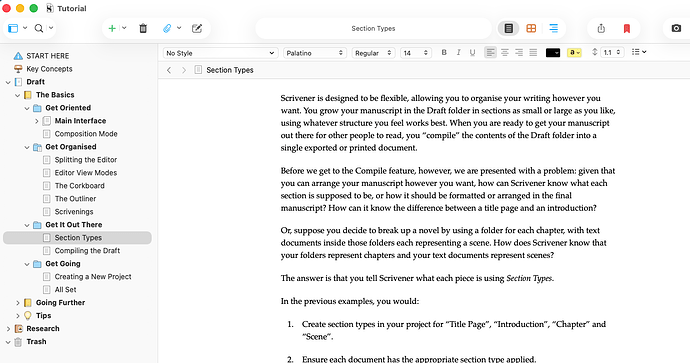This screenshot has height=363, width=690.
Task: Click the black text color swatch
Action: pos(553,53)
